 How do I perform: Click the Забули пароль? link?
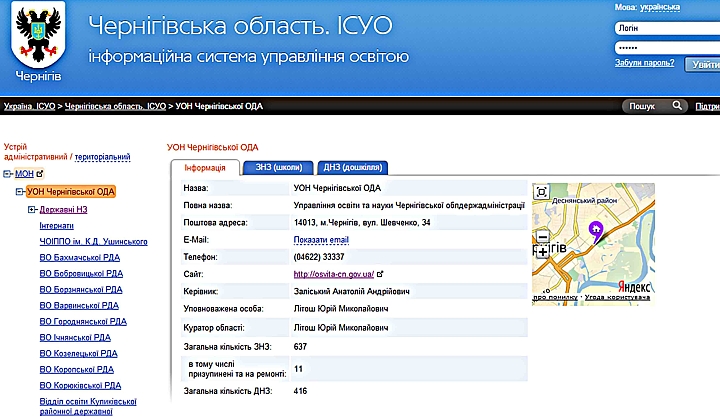pos(644,63)
